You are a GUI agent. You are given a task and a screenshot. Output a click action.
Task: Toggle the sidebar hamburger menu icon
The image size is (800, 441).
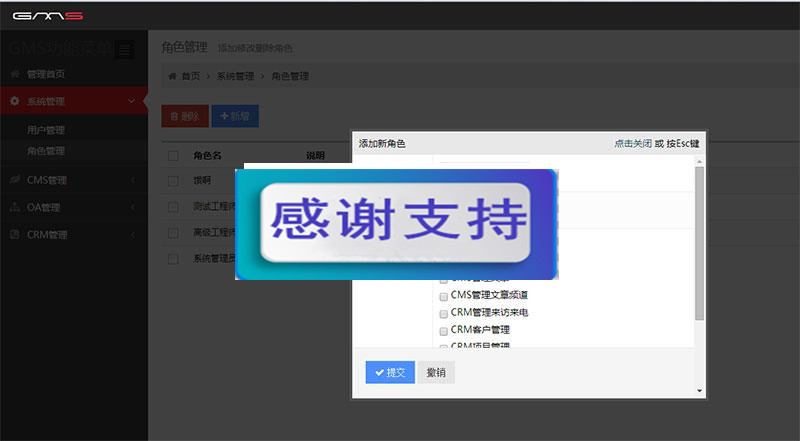(x=124, y=50)
